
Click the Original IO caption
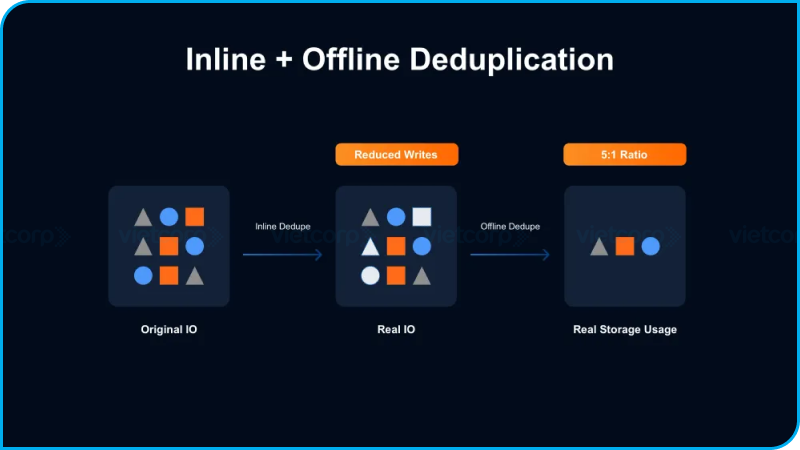click(x=169, y=329)
